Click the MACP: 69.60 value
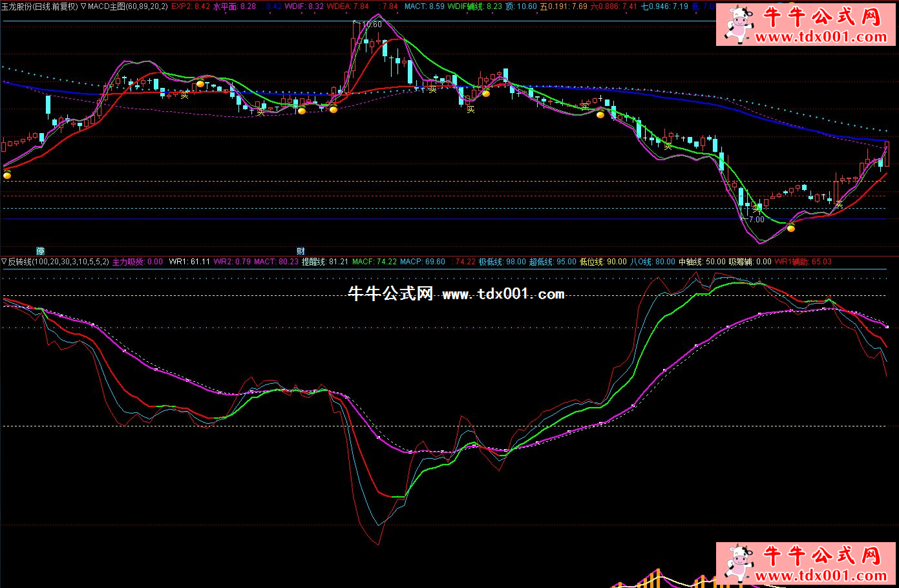The image size is (899, 588). pyautogui.click(x=423, y=262)
